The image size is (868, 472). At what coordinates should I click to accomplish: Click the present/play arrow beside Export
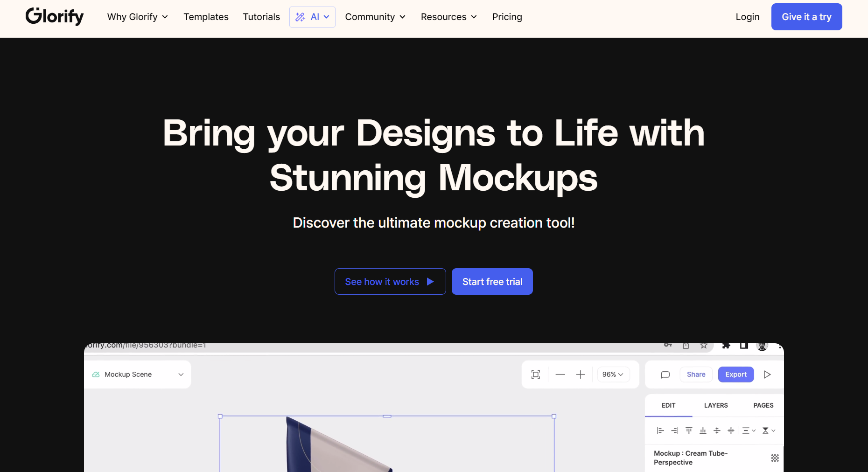[x=767, y=374]
